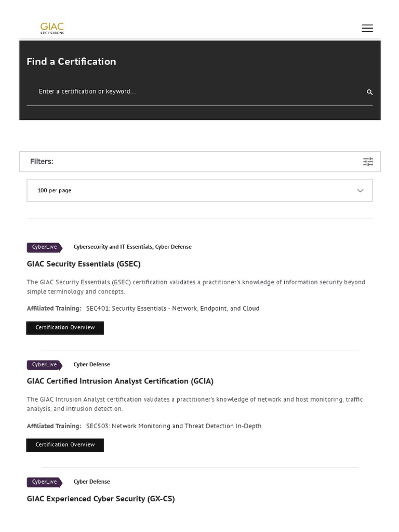Open GIAC Certified Intrusion Analyst (GCIA) title

point(120,381)
